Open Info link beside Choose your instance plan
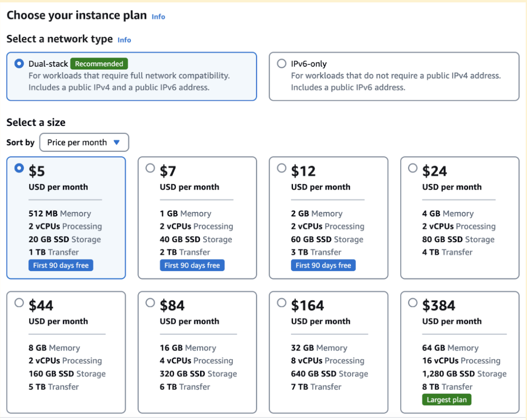This screenshot has width=527, height=420. [x=158, y=17]
